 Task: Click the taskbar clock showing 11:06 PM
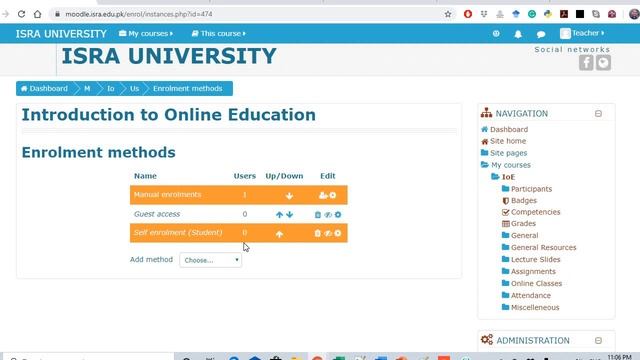coord(619,357)
